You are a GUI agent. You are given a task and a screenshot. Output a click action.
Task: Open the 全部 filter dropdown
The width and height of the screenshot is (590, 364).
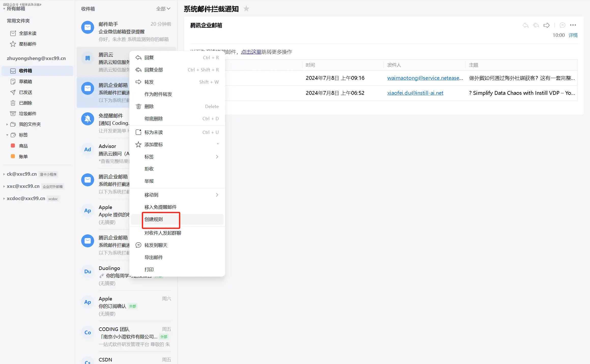click(x=163, y=9)
